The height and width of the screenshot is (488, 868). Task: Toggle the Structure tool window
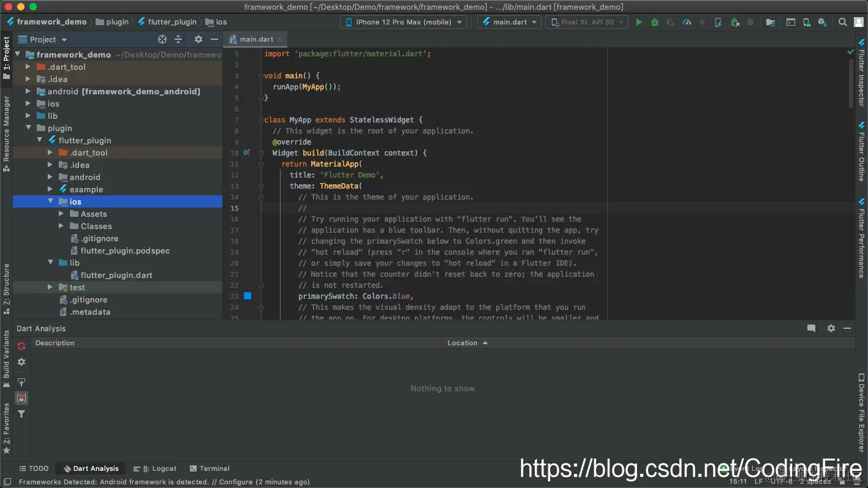click(x=6, y=288)
